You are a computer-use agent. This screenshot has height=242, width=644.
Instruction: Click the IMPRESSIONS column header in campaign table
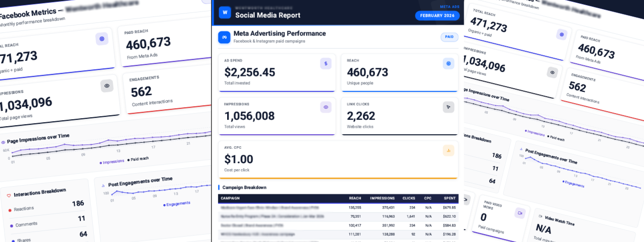[x=382, y=198]
